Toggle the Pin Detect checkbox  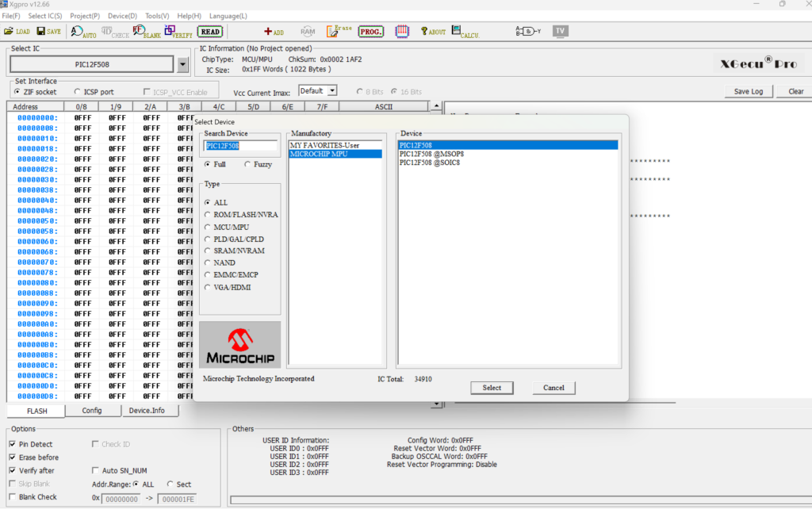[12, 444]
